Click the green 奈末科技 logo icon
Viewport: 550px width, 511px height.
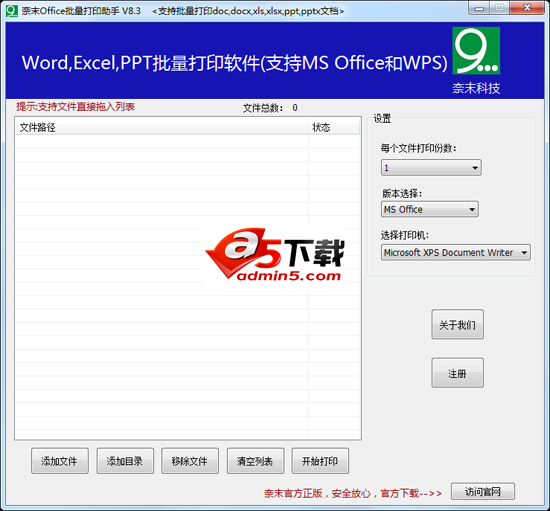(476, 51)
